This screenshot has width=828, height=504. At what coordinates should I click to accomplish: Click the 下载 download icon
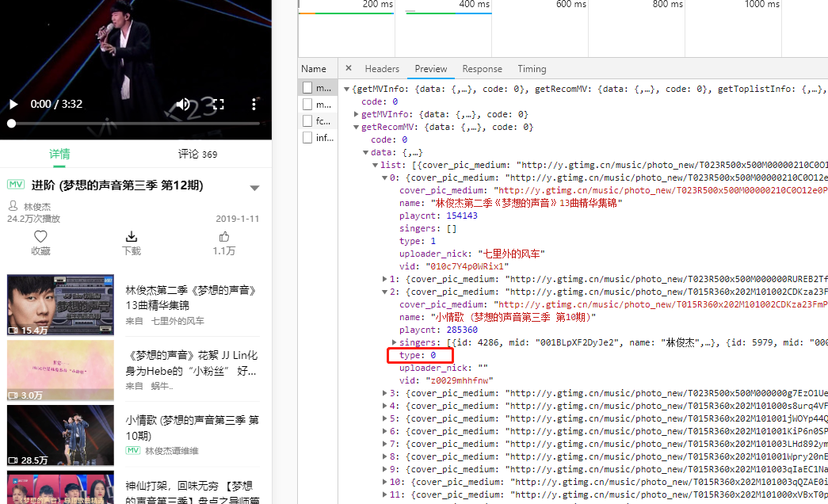(x=132, y=236)
